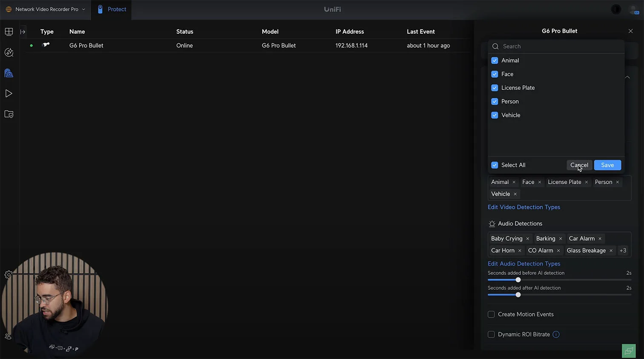The image size is (644, 359).
Task: Uncheck the Vehicle detection checkbox
Action: (x=494, y=115)
